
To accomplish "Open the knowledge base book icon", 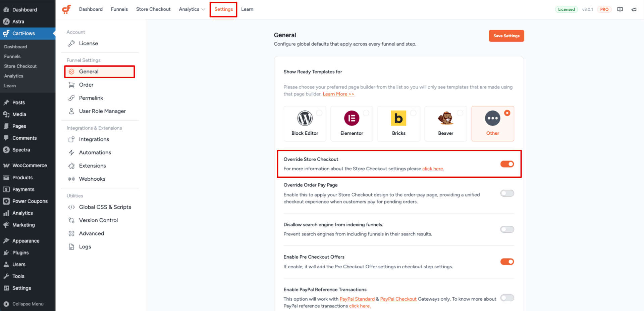I will 620,9.
